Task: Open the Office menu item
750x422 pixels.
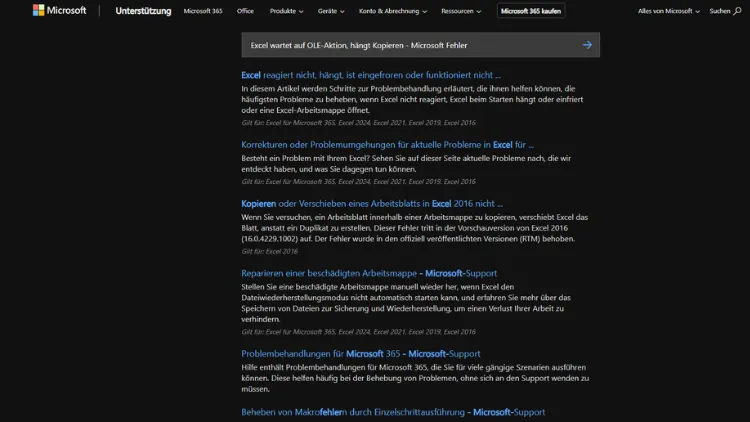Action: 245,11
